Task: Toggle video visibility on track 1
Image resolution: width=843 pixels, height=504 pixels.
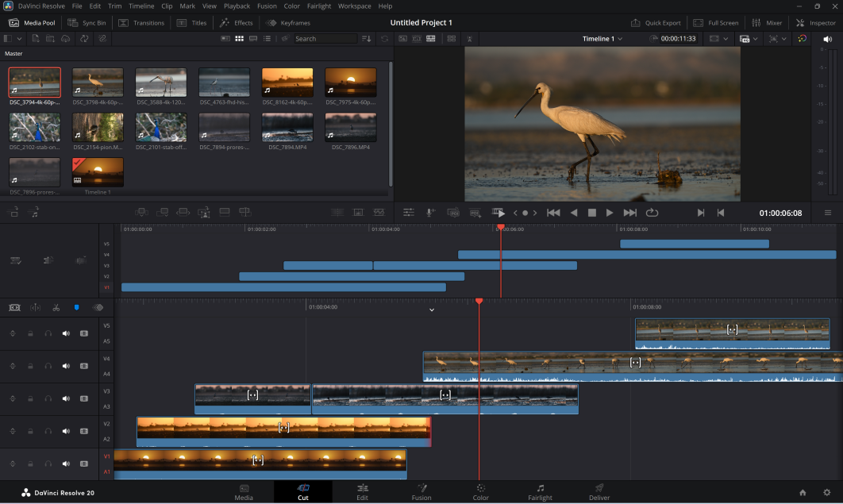Action: tap(83, 464)
